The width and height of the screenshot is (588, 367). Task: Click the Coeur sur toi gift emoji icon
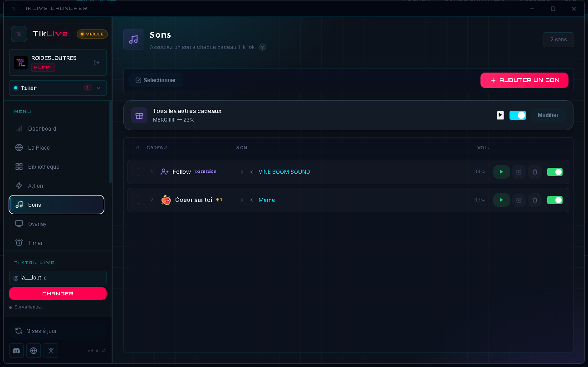click(x=166, y=200)
